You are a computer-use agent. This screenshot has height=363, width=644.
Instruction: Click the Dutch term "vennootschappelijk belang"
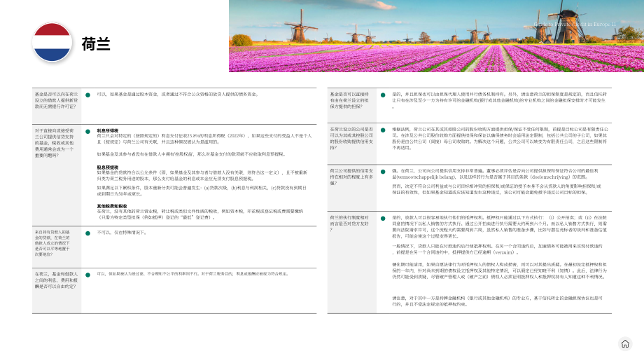(x=426, y=177)
